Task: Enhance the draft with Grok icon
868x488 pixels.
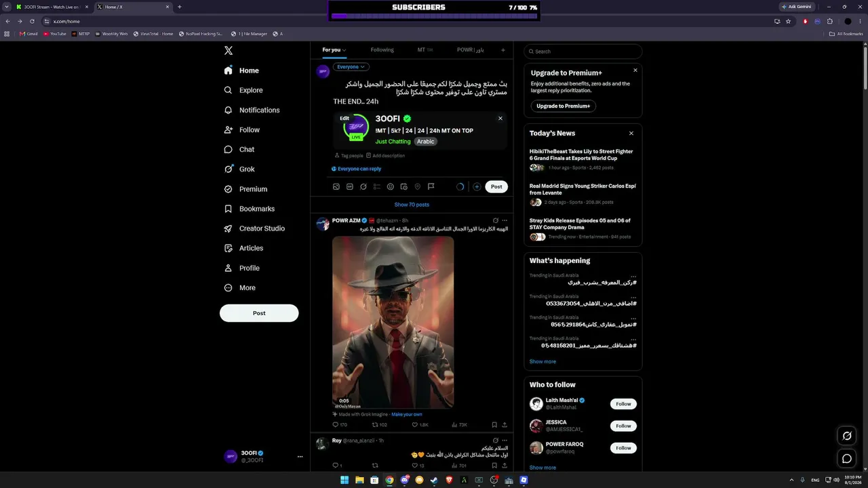Action: point(363,186)
